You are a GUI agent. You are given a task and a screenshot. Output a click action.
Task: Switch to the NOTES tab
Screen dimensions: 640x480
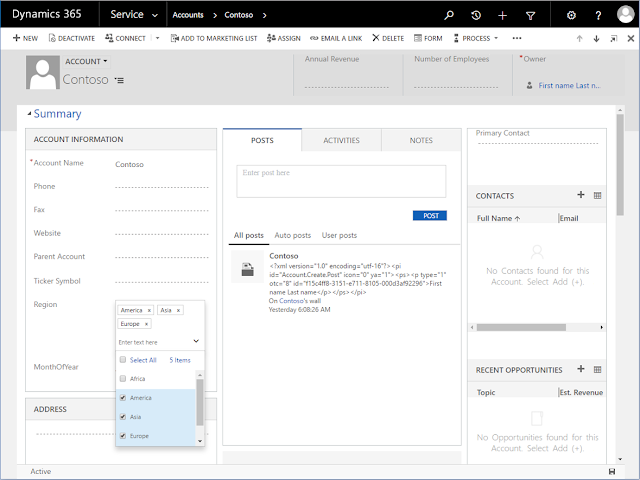[x=421, y=140]
